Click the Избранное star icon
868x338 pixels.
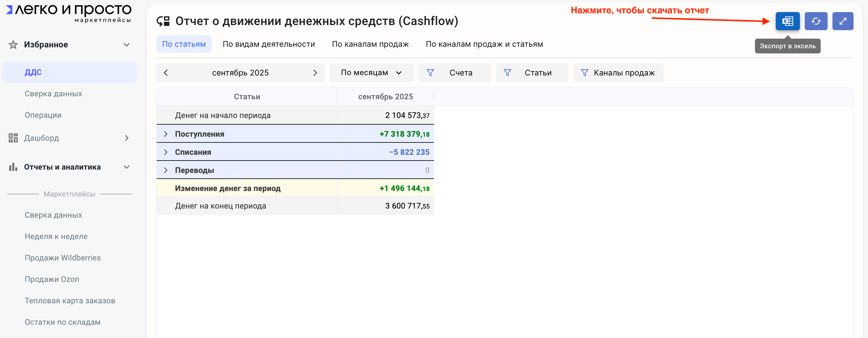tap(13, 45)
